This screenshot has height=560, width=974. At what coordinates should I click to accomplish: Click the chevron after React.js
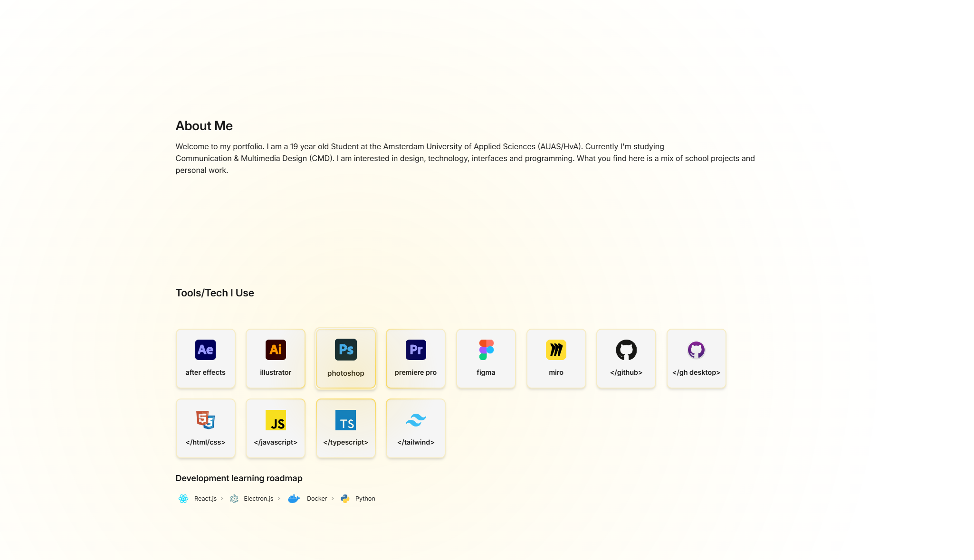pos(222,499)
